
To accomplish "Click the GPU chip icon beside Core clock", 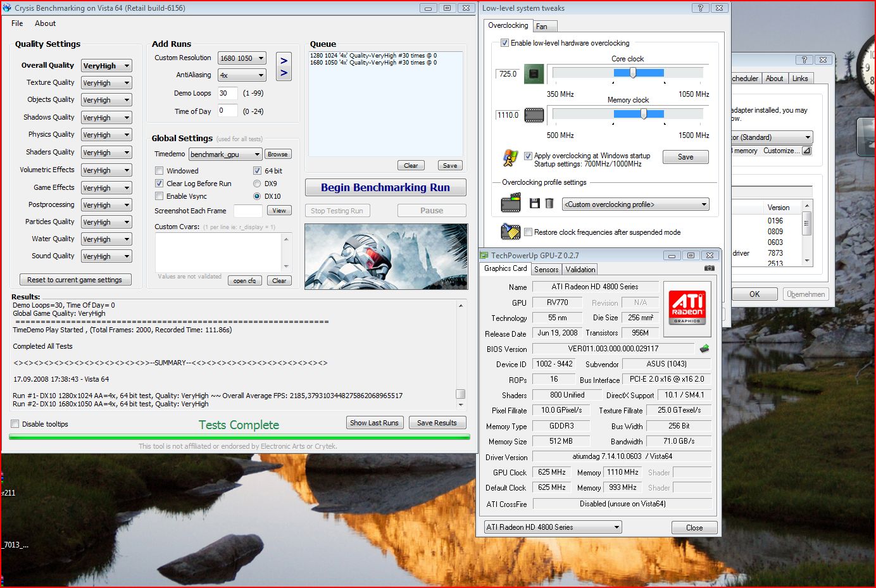I will coord(534,74).
